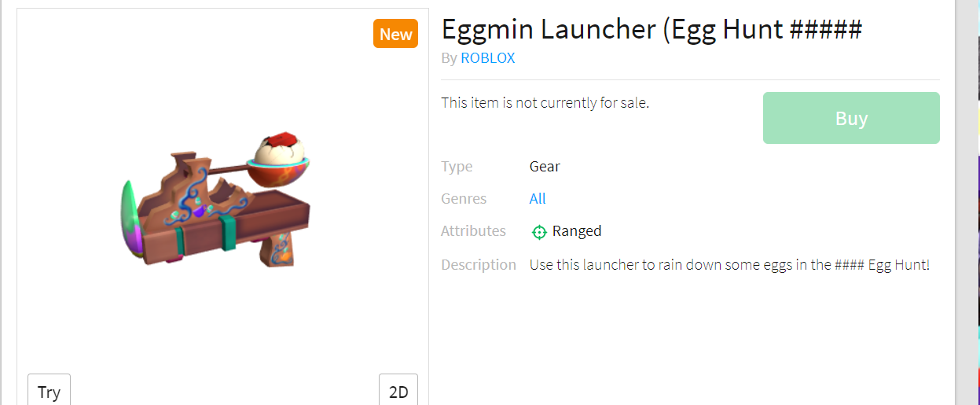Open the All genres link

tap(538, 199)
